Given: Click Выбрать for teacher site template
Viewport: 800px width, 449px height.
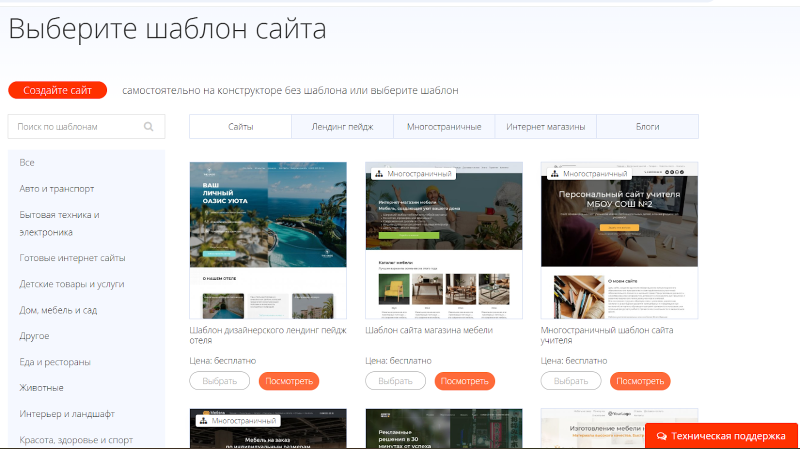Looking at the screenshot, I should 571,381.
